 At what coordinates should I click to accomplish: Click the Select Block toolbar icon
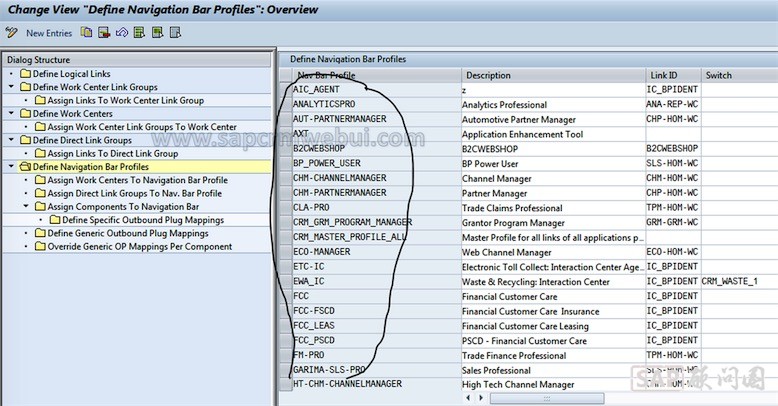(x=157, y=33)
